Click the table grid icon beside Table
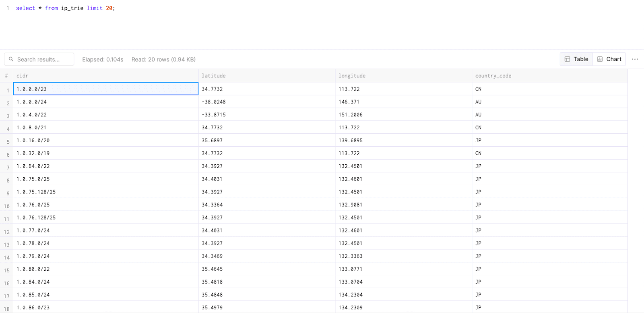Screen dimensions: 644x313 point(567,59)
